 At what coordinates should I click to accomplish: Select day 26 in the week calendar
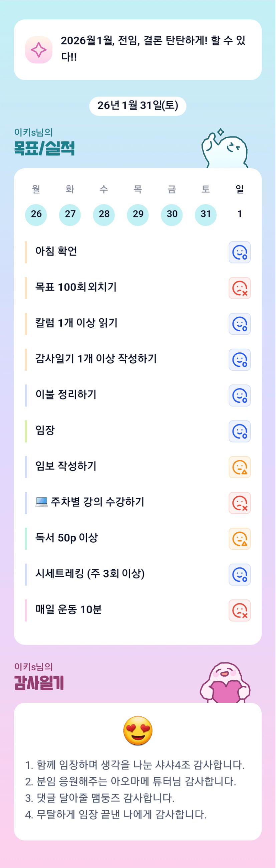click(36, 214)
